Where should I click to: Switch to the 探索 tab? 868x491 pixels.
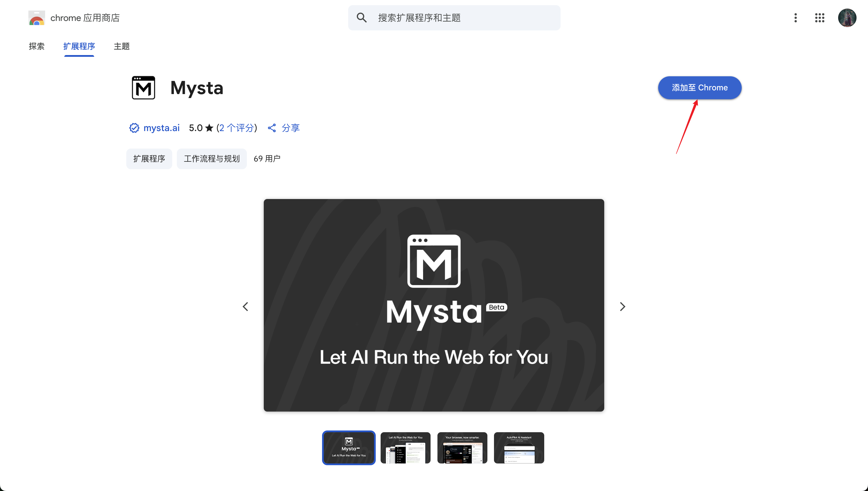pos(36,46)
